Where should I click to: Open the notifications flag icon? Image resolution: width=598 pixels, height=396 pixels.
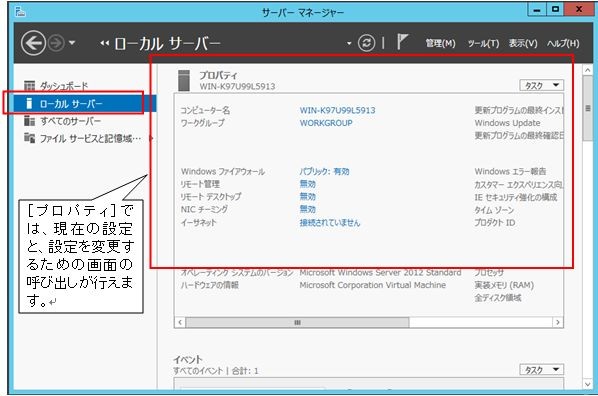click(402, 42)
